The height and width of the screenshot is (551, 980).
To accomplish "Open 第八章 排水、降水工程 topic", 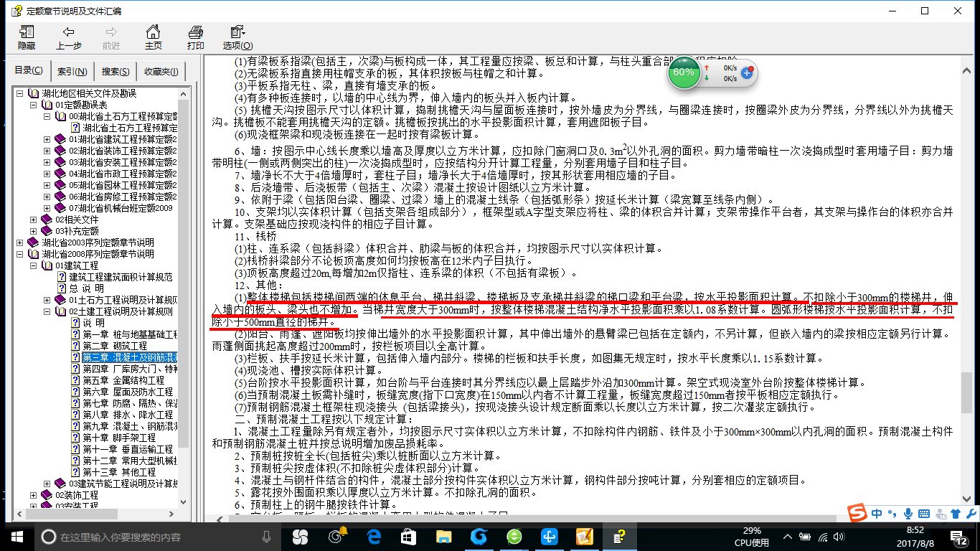I will point(128,415).
